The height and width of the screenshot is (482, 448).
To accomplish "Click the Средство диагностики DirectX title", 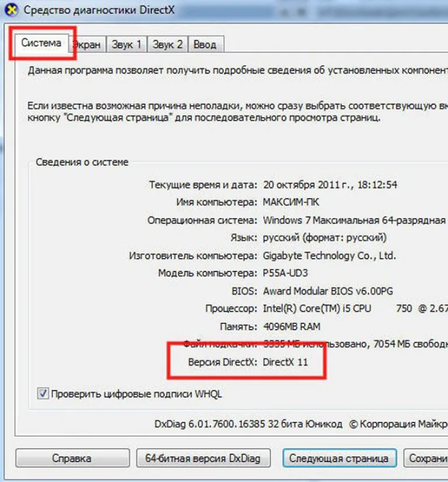I will (99, 10).
